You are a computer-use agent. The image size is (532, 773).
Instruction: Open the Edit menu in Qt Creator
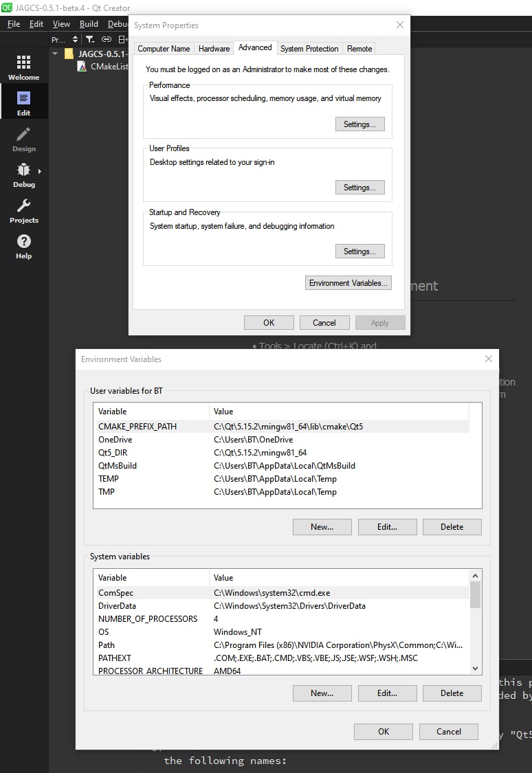36,23
